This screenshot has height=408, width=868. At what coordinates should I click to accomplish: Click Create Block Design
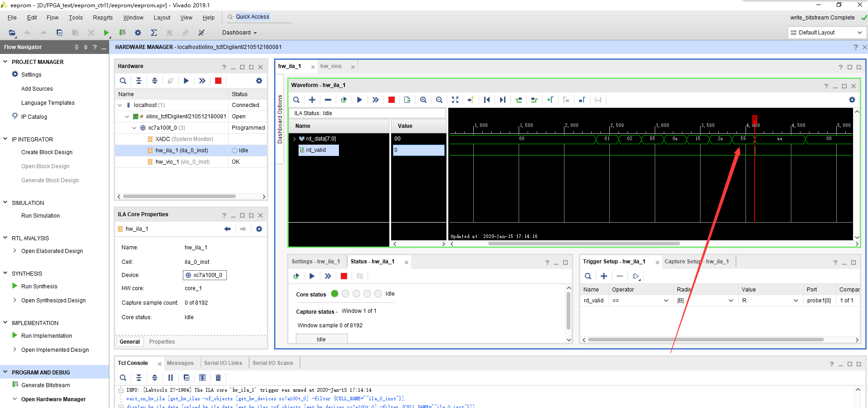47,152
